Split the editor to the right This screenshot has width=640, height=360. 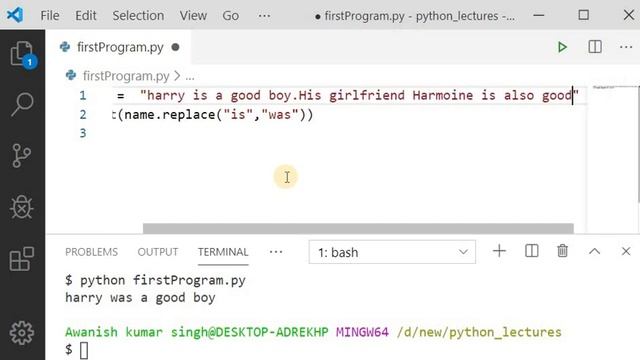click(595, 47)
